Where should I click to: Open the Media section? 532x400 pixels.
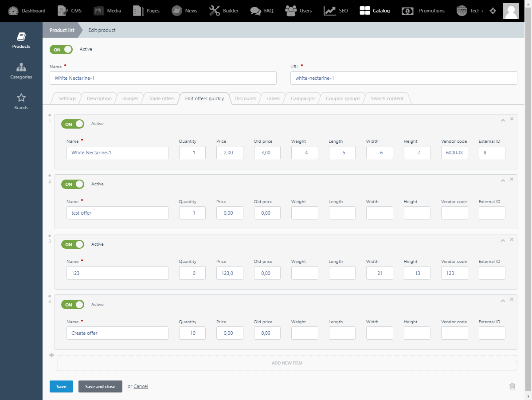tap(108, 11)
